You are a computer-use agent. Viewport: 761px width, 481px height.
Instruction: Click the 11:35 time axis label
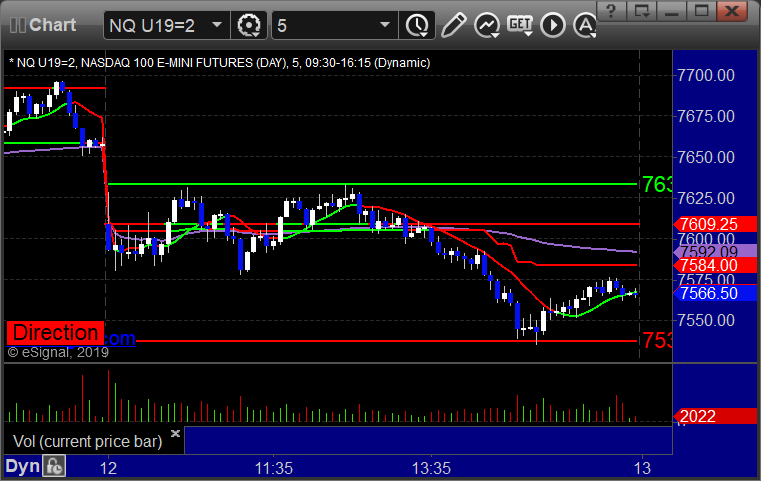(x=274, y=468)
